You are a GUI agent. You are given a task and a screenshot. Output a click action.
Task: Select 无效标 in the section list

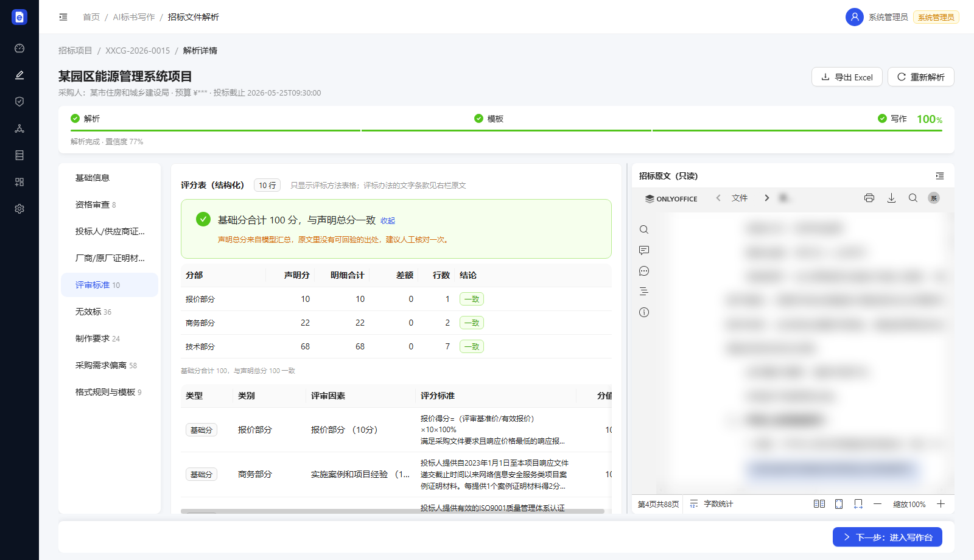(x=110, y=312)
